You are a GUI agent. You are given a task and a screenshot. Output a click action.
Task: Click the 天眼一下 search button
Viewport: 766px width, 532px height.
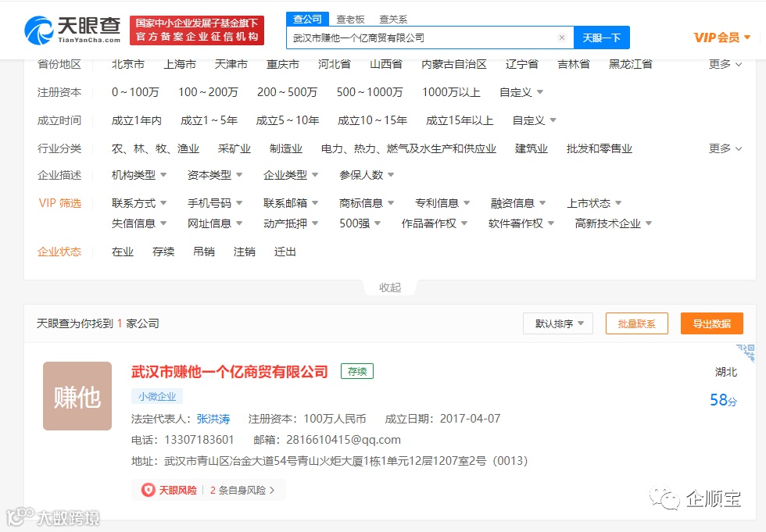(x=601, y=37)
